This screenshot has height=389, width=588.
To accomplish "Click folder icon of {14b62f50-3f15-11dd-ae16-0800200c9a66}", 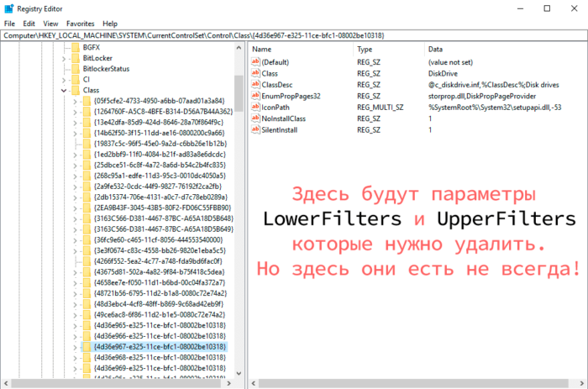I will 87,133.
